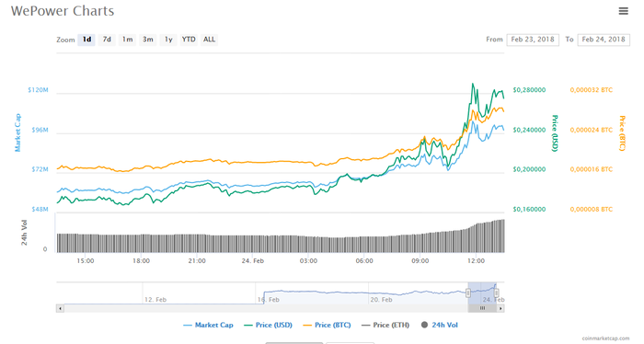Switch zoom to 3m
644x344 pixels.
click(x=148, y=40)
